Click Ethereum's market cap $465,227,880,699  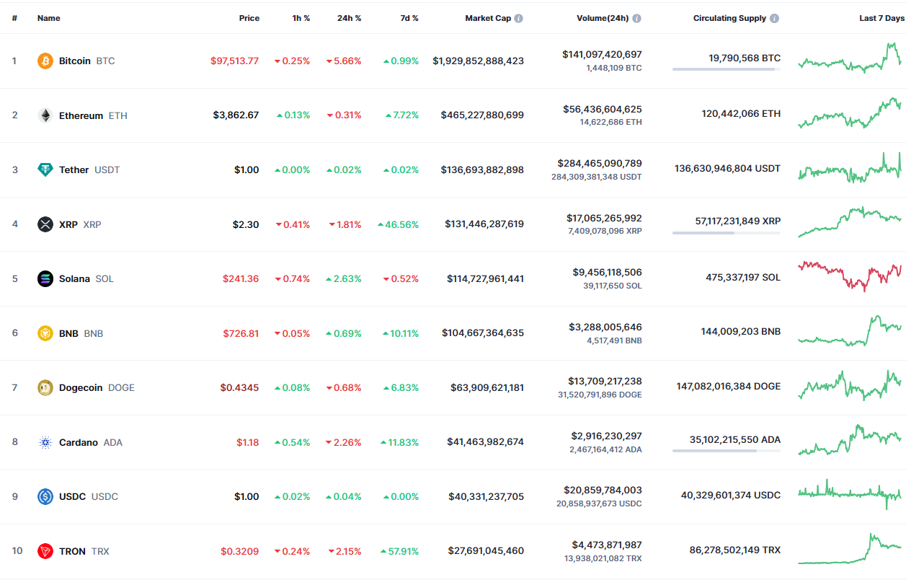482,115
